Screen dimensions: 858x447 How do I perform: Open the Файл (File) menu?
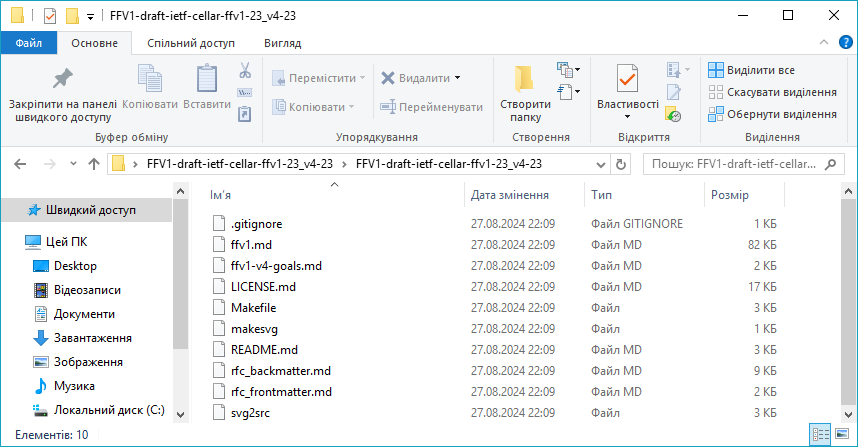coord(28,43)
